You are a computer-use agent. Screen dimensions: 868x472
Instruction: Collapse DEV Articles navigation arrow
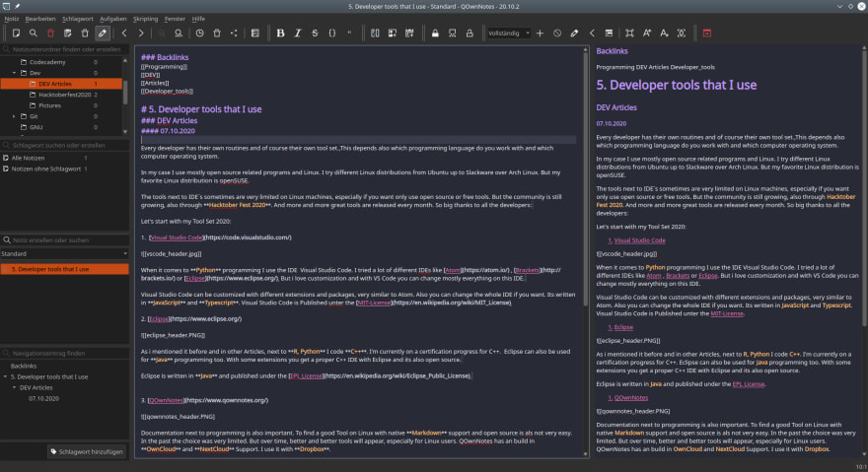click(15, 388)
